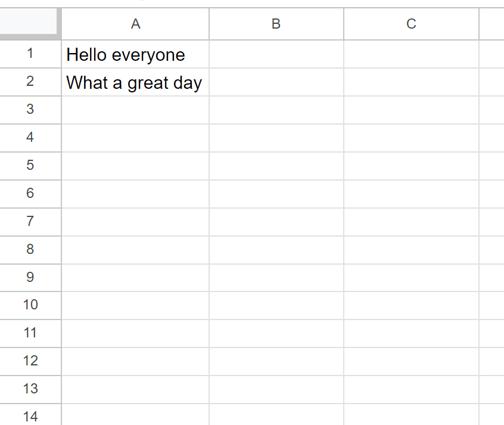Select row 2 via its row header
This screenshot has height=425, width=504.
pyautogui.click(x=30, y=82)
